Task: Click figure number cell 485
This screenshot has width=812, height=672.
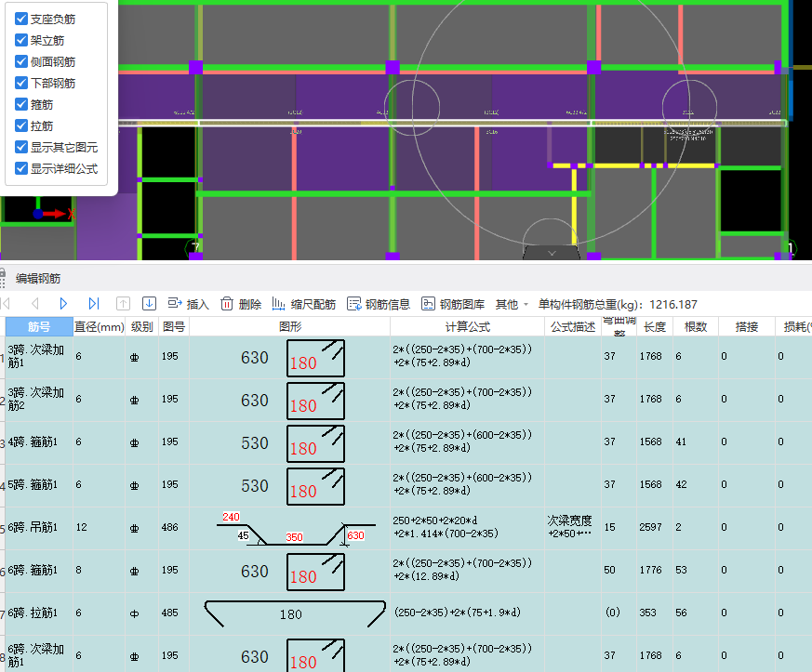Action: pos(174,613)
